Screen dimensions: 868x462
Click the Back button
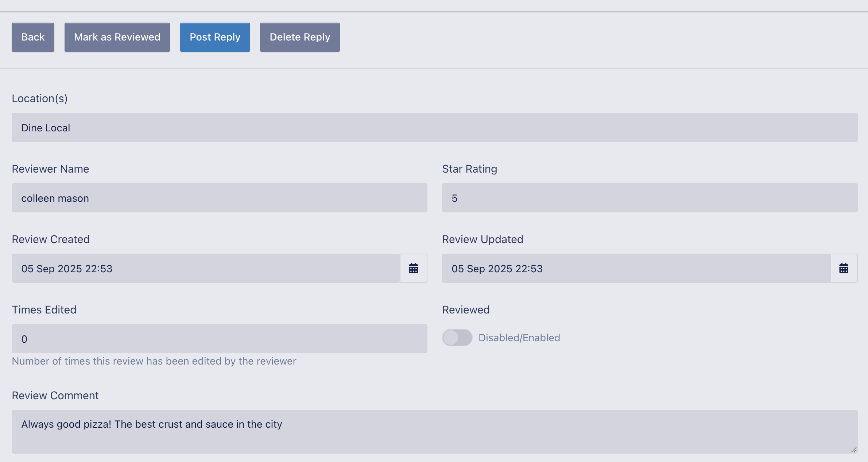point(33,37)
